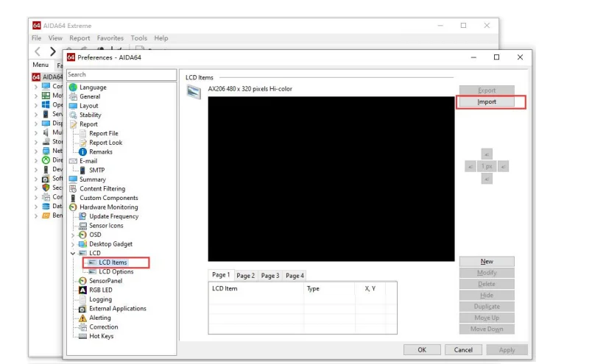The height and width of the screenshot is (364, 592).
Task: Select the Page 1 tab
Action: [221, 275]
